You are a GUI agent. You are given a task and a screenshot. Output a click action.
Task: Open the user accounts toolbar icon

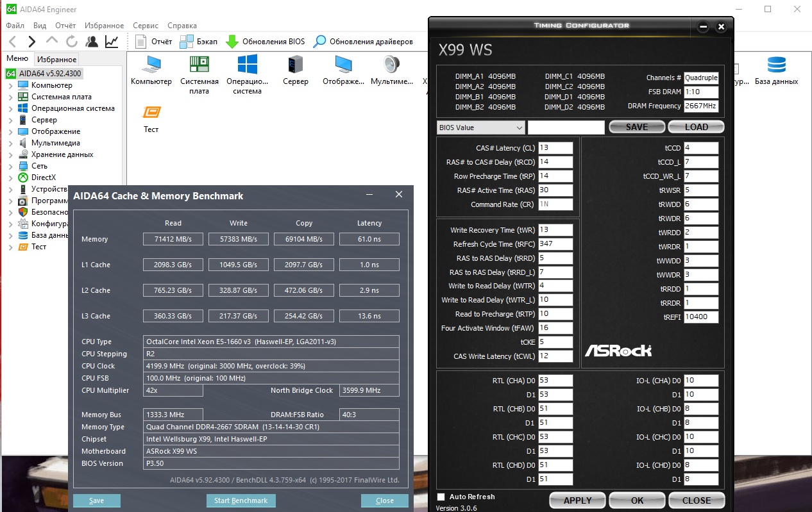tap(92, 42)
